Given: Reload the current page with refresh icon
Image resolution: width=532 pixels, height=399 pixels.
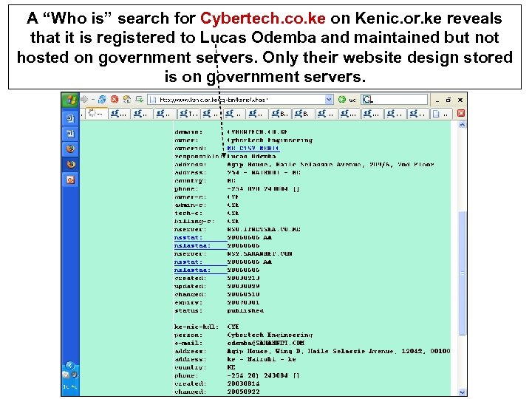Looking at the screenshot, I should tap(102, 100).
